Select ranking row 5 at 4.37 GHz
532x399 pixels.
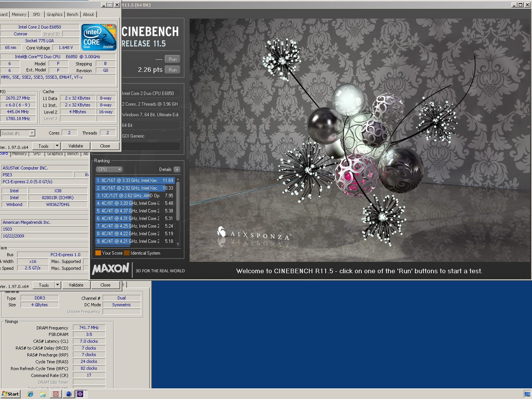pos(135,211)
